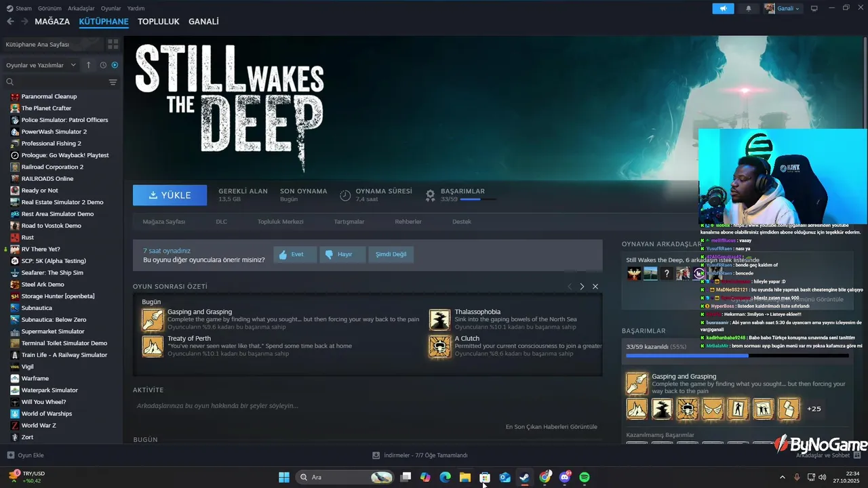
Task: Open Oyun Ekle at bottom left
Action: (25, 455)
